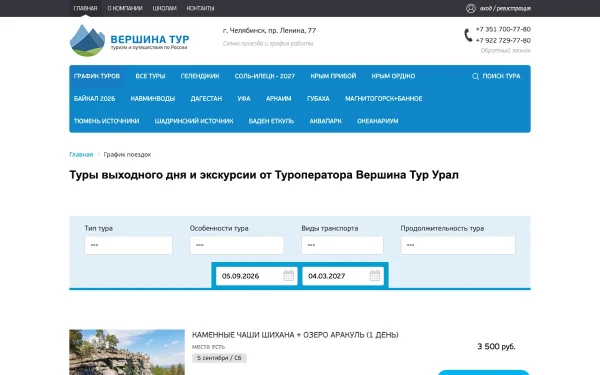
Task: Open Шадринский источник tours
Action: click(194, 121)
